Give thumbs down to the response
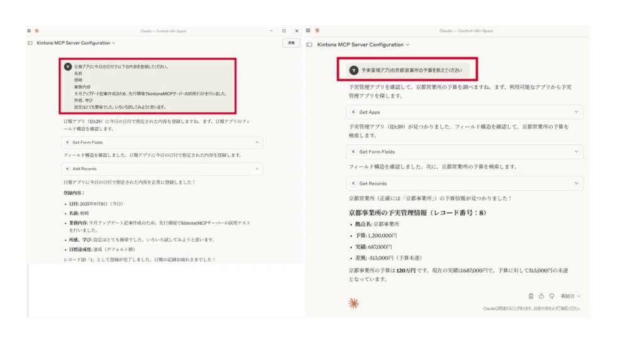The height and width of the screenshot is (358, 644). pyautogui.click(x=552, y=296)
